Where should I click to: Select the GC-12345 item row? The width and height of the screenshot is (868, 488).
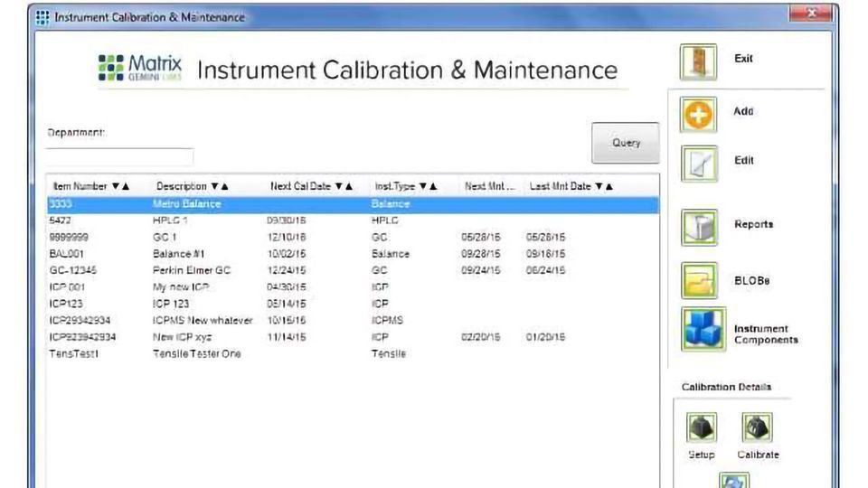coord(354,270)
